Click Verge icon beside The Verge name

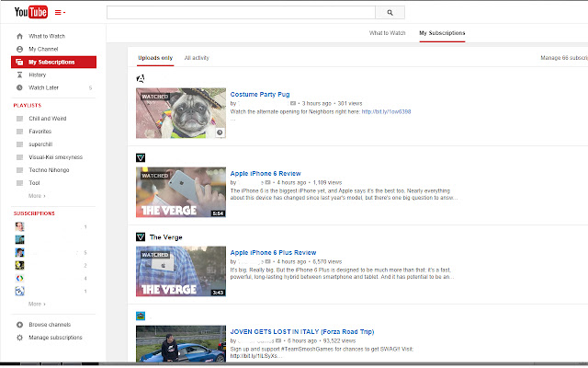[x=141, y=237]
